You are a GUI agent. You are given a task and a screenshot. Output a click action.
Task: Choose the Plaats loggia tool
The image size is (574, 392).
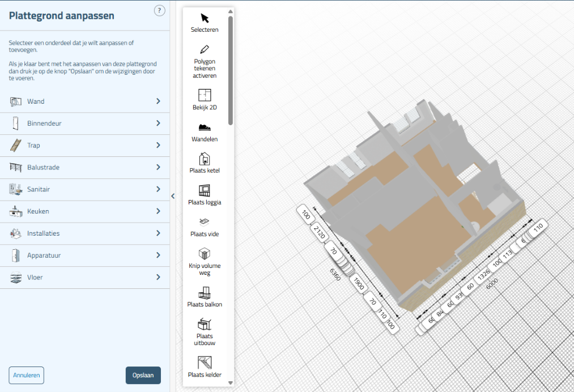(x=205, y=194)
